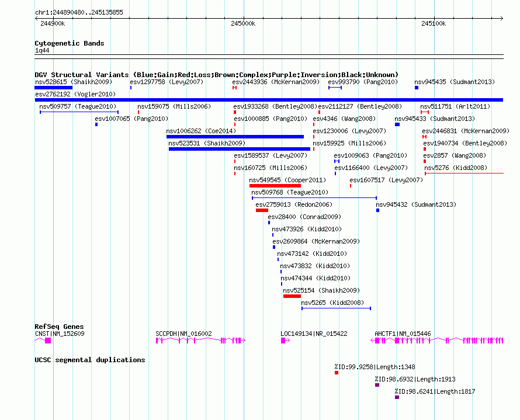Viewport: 520px width, 420px height.
Task: Click the red nsv549545 loss bar
Action: coord(275,186)
